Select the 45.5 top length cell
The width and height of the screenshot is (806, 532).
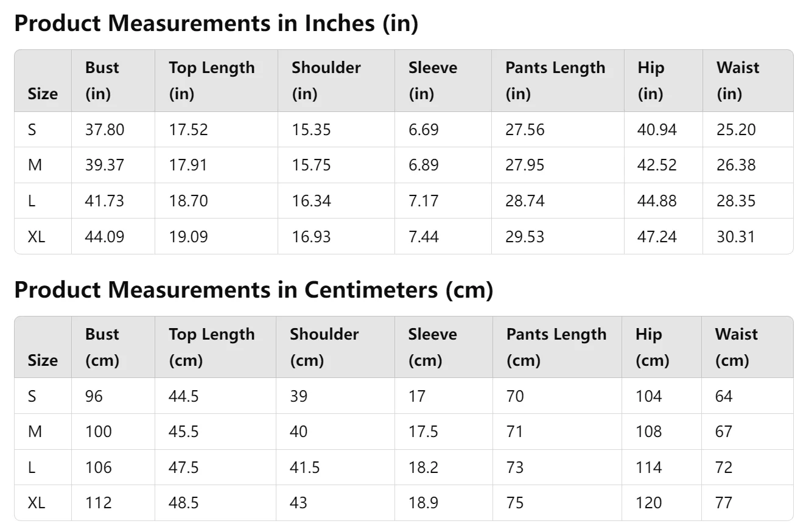pyautogui.click(x=184, y=432)
